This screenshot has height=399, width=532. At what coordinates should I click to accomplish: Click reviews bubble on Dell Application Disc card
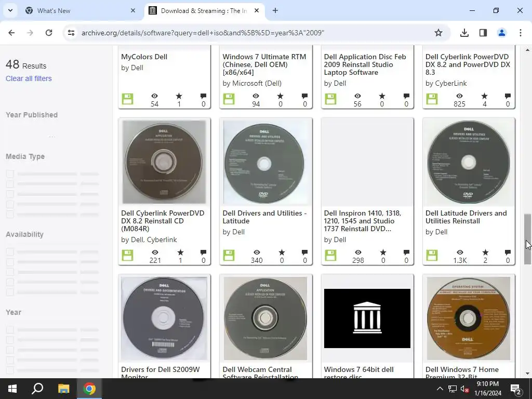(x=406, y=96)
